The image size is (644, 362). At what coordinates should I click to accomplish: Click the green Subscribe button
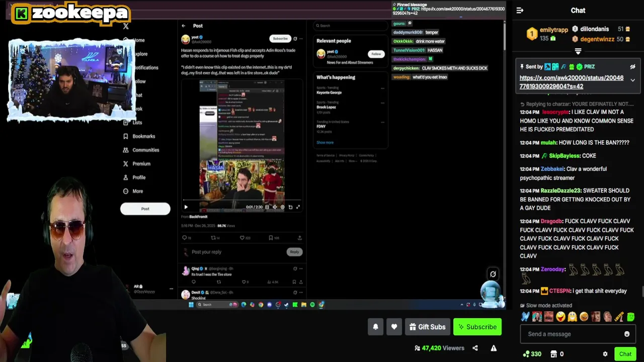point(477,327)
